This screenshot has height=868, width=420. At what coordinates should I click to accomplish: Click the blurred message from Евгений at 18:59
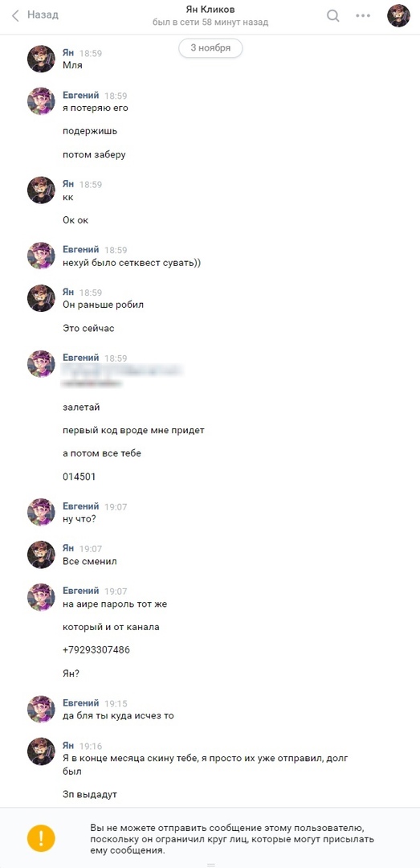point(122,375)
